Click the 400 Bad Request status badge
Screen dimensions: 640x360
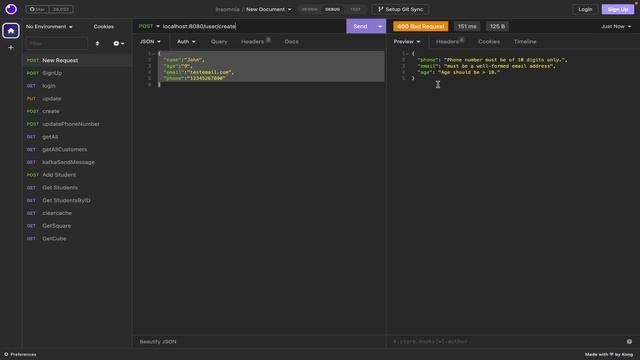coord(420,27)
